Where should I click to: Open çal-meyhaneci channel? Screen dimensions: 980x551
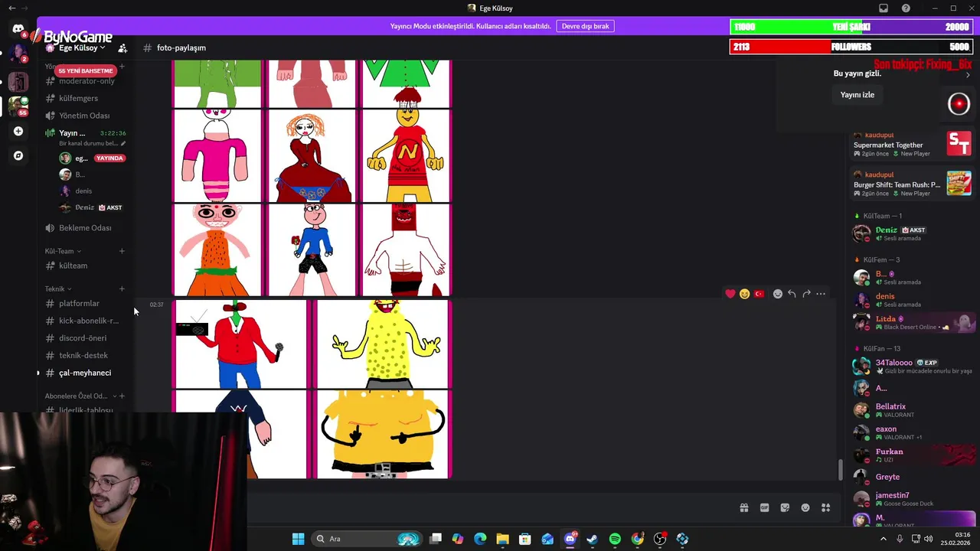(x=84, y=373)
